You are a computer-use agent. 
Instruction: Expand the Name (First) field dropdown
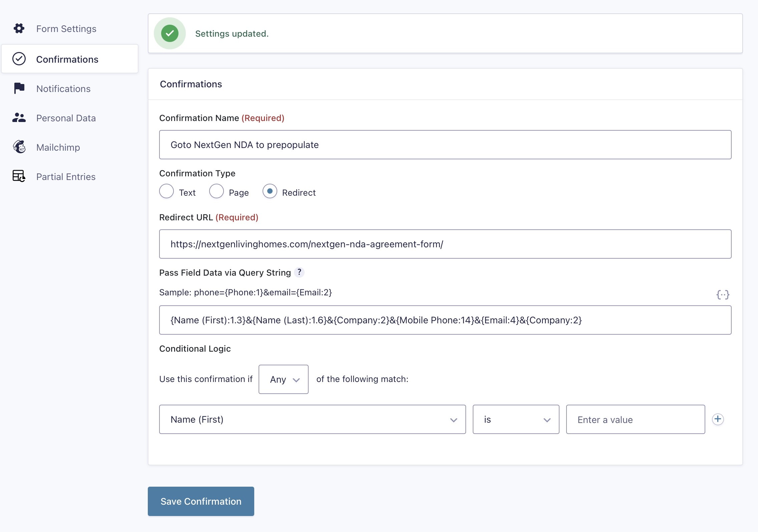(x=312, y=419)
